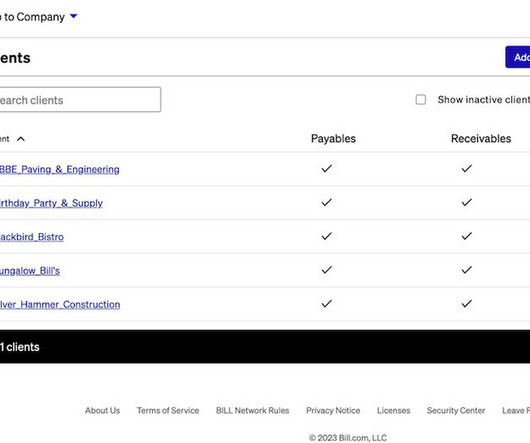Open Silver Hammer Construction client
Viewport: 530px width, 443px height.
coord(60,304)
